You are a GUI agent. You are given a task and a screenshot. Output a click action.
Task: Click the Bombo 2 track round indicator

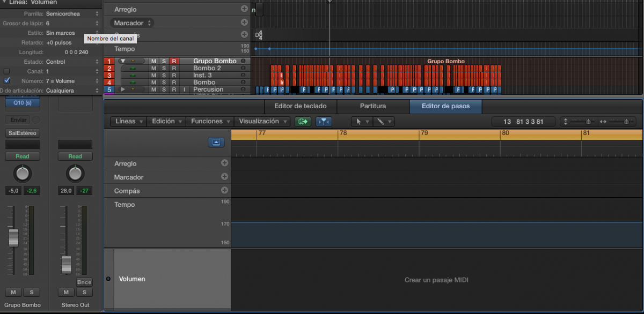point(243,69)
